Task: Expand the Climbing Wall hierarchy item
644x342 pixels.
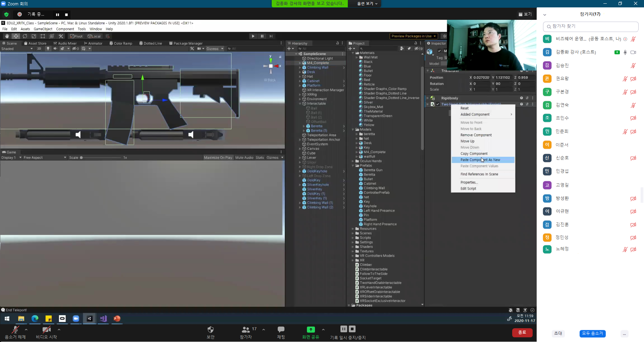Action: click(x=300, y=68)
